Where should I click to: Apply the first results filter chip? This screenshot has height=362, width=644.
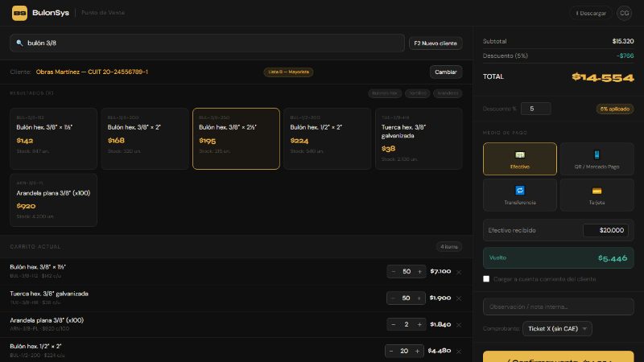coord(385,93)
